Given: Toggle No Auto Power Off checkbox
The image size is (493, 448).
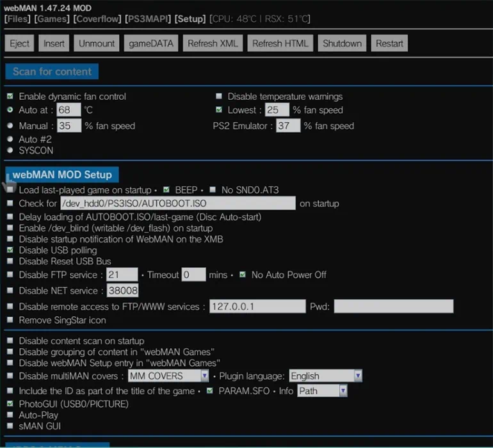Looking at the screenshot, I should [243, 275].
